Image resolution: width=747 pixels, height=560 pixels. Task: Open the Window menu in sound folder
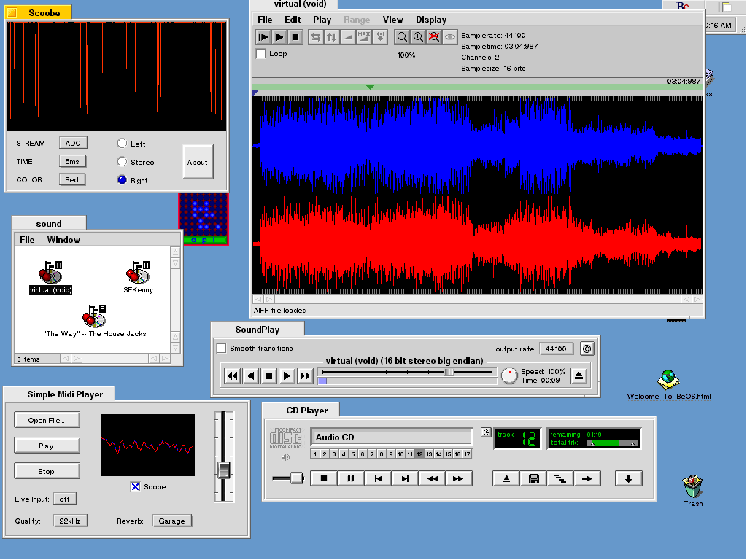[63, 240]
